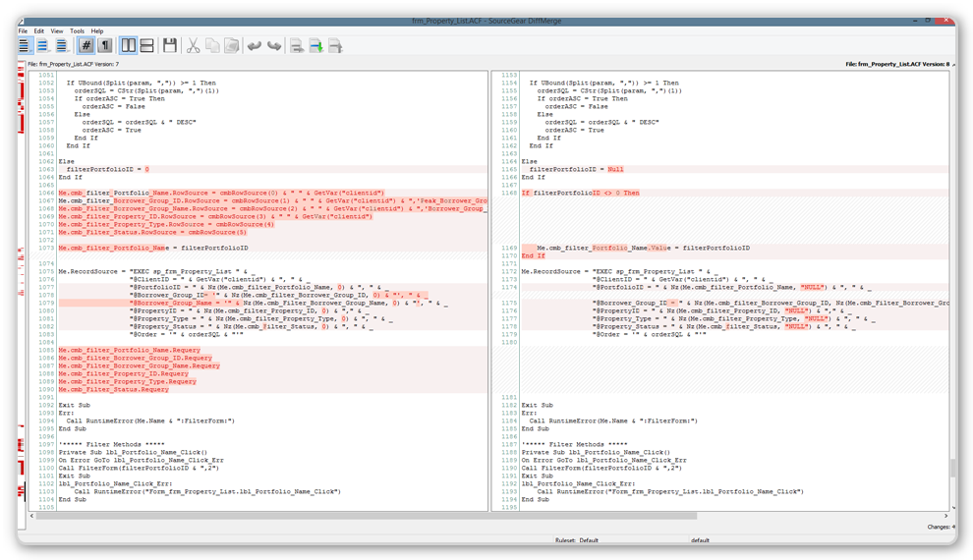973x560 pixels.
Task: Click the Redo arrow icon
Action: pyautogui.click(x=274, y=45)
